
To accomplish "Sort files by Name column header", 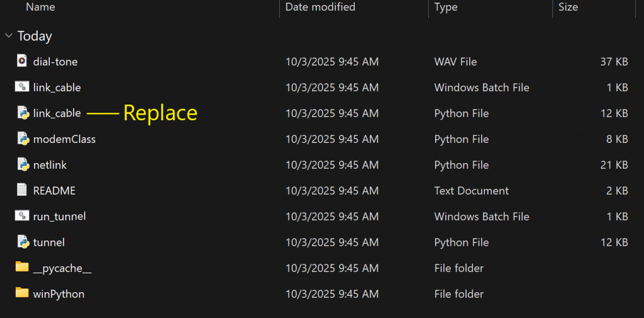I will pyautogui.click(x=40, y=8).
